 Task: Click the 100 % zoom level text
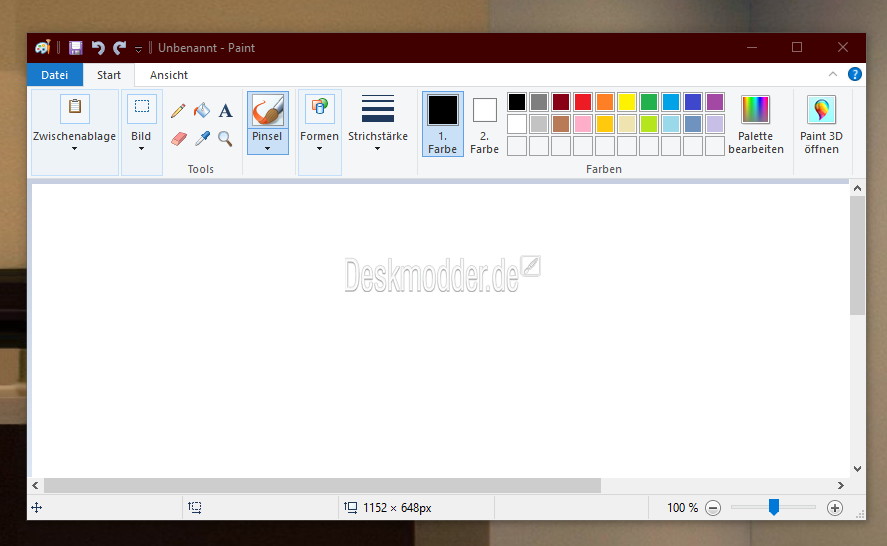(682, 508)
